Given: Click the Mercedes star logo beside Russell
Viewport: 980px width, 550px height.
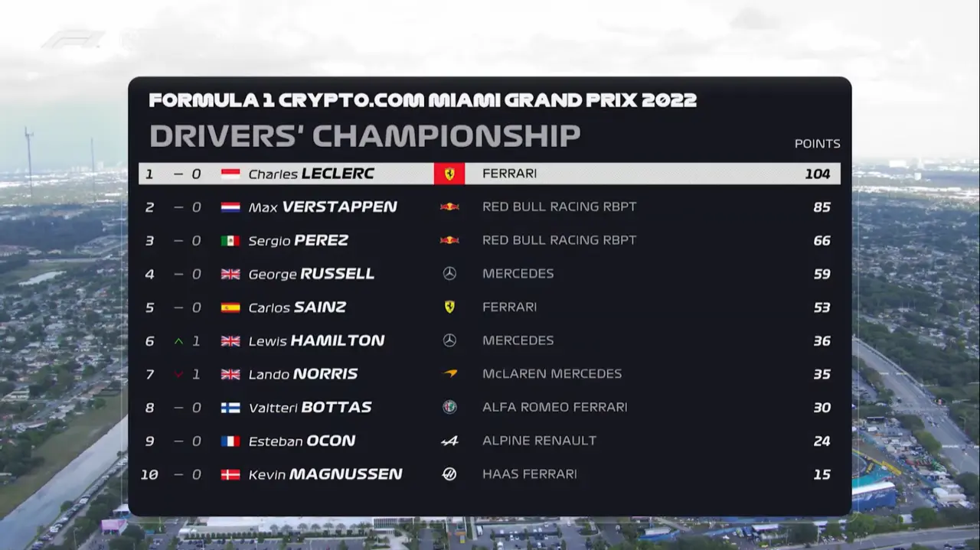Looking at the screenshot, I should tap(449, 273).
